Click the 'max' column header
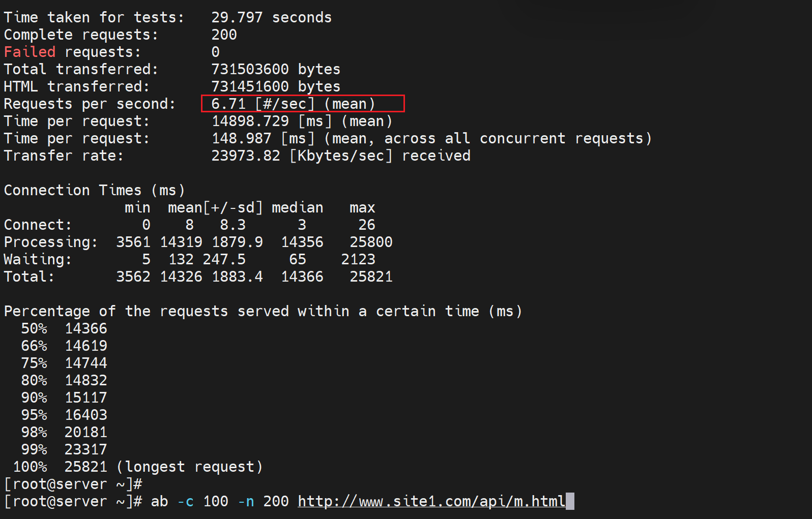 (x=362, y=207)
